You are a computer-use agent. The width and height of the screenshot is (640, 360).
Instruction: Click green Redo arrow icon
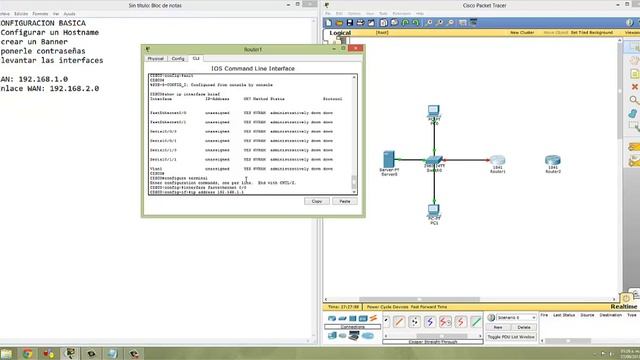[x=416, y=23]
